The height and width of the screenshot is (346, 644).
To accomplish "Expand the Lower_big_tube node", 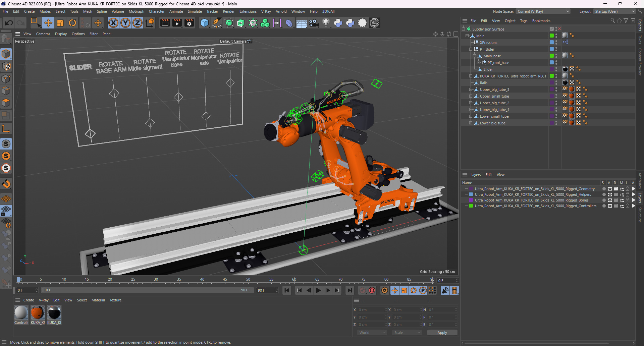I will click(x=471, y=123).
